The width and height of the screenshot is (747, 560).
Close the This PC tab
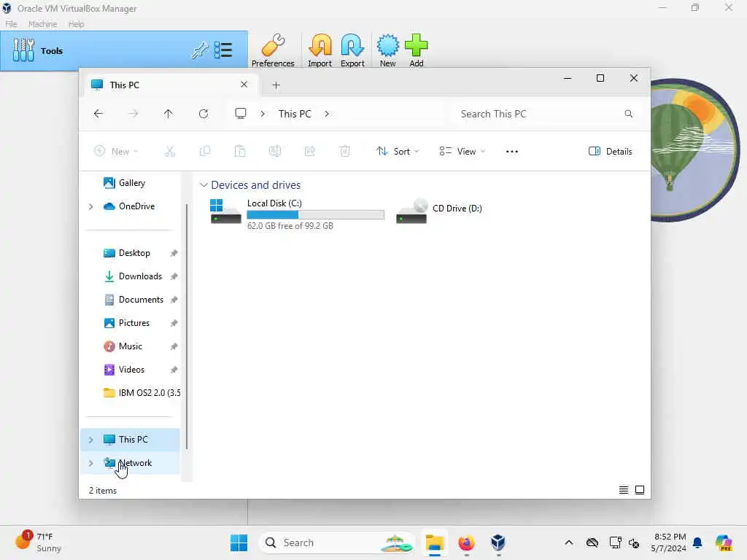[x=244, y=85]
